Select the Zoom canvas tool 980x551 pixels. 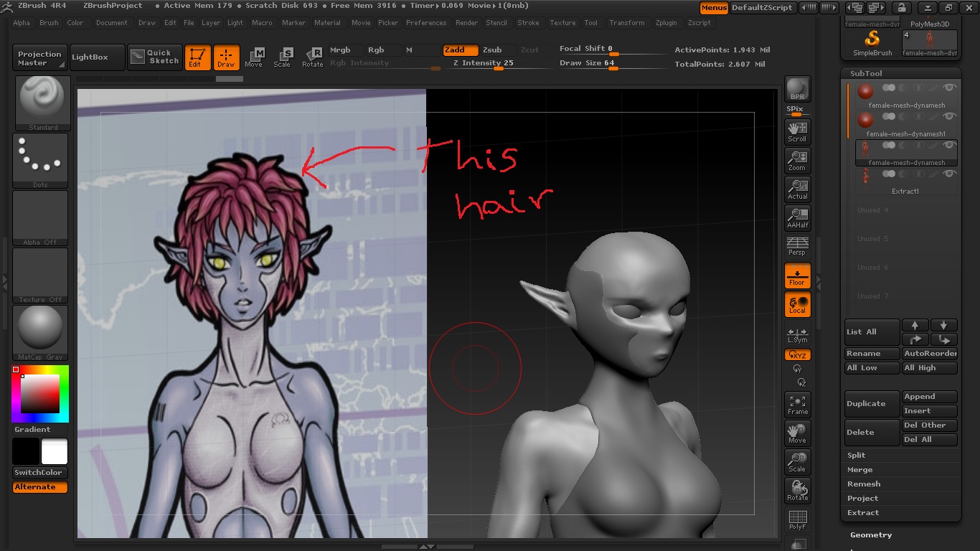[x=797, y=160]
